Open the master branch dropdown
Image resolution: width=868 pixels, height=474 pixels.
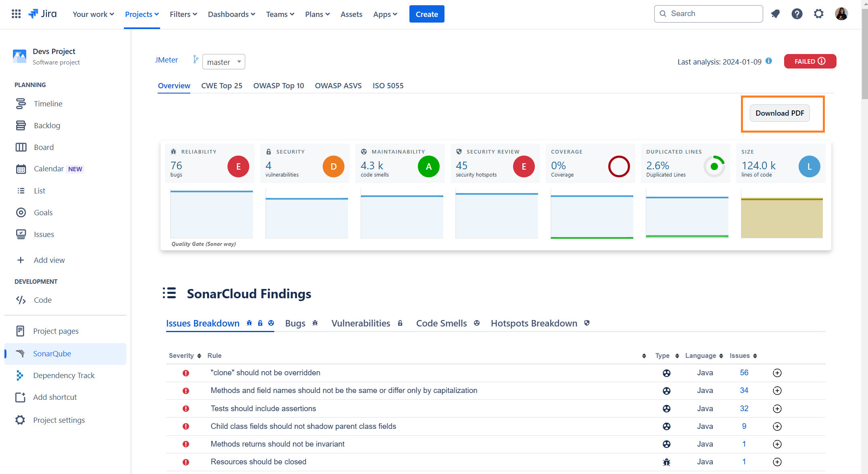click(x=224, y=62)
